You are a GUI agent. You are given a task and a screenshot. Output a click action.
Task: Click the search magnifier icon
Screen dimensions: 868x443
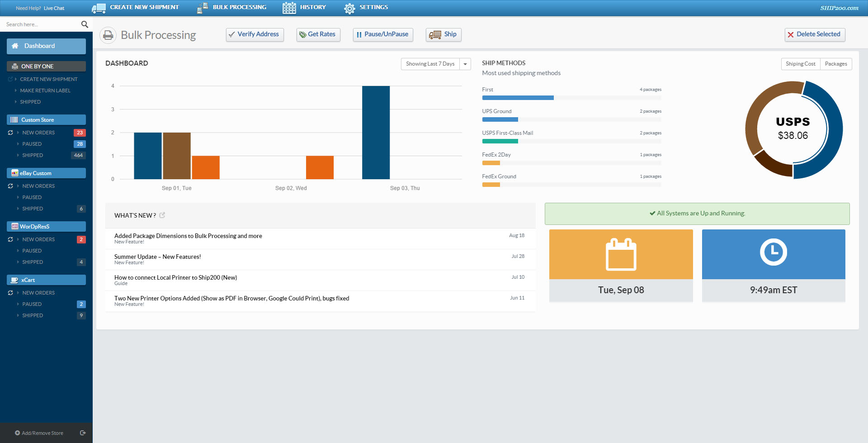[x=85, y=24]
